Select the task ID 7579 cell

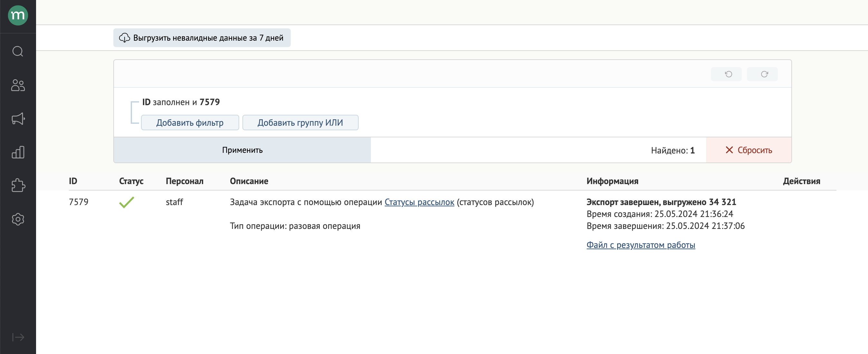79,202
